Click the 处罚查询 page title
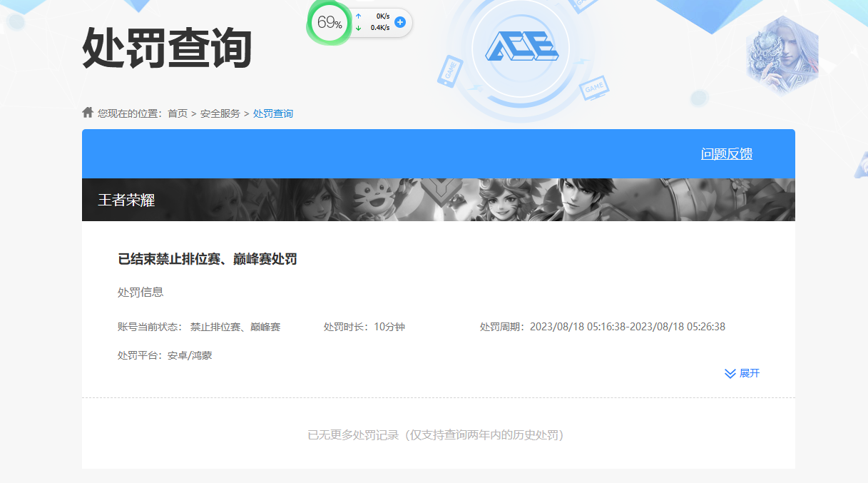 pyautogui.click(x=168, y=48)
